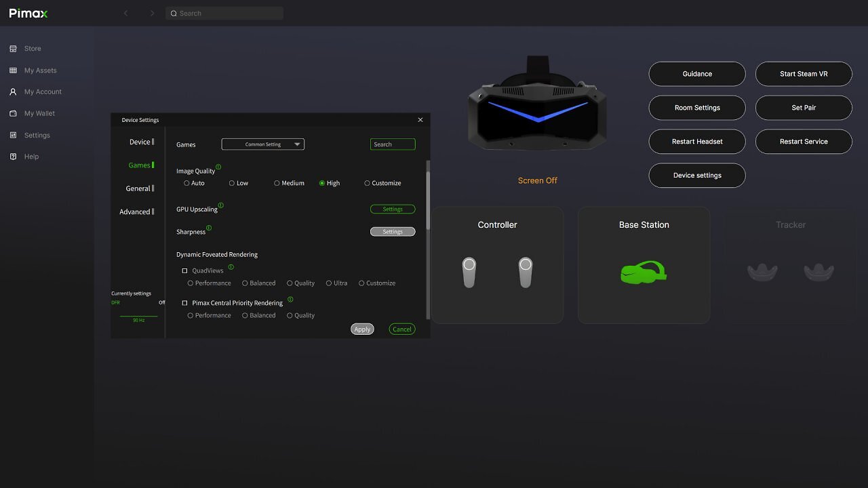Click Start Steam VR button
The height and width of the screenshot is (488, 868).
(804, 74)
